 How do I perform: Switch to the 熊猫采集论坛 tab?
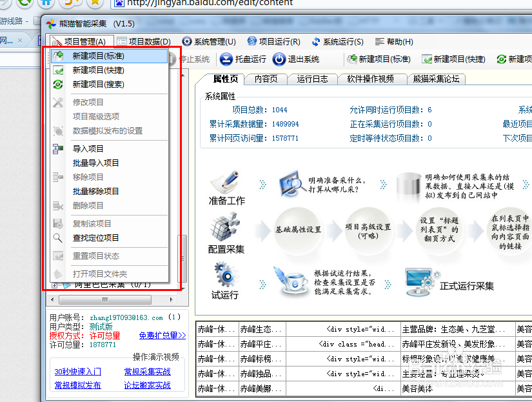coord(436,79)
